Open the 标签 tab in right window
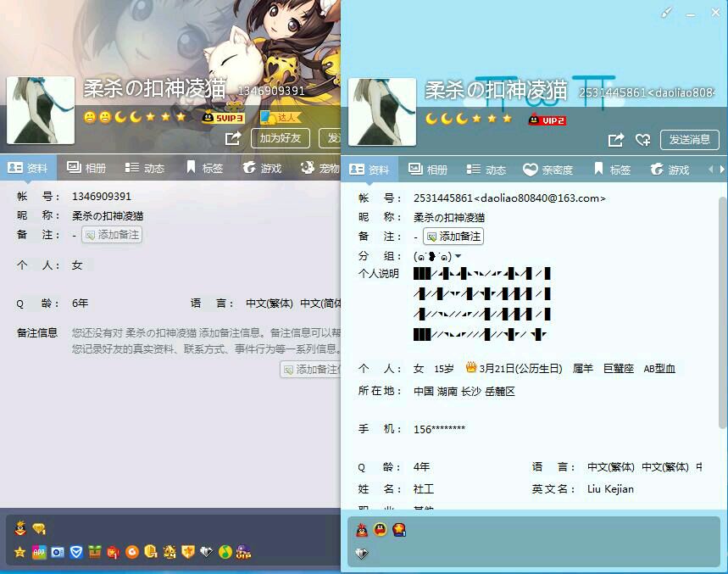The height and width of the screenshot is (574, 728). (612, 170)
